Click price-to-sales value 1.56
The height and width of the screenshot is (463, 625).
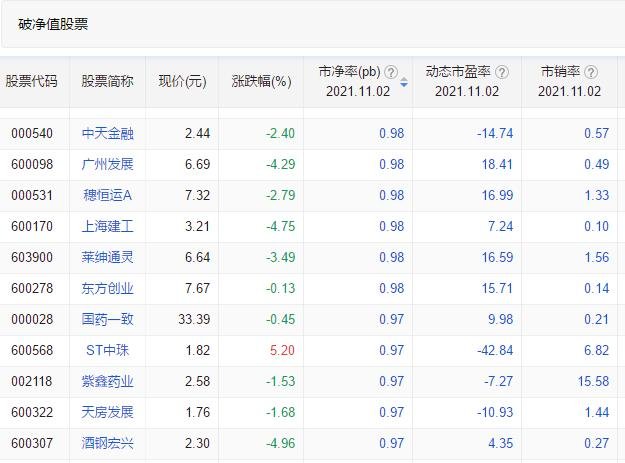pyautogui.click(x=597, y=257)
